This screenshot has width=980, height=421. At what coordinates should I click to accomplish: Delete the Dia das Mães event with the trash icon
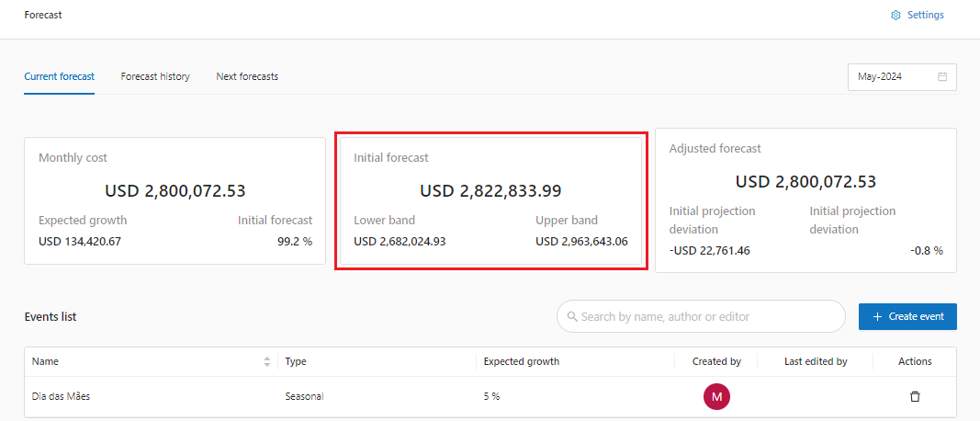[x=915, y=396]
